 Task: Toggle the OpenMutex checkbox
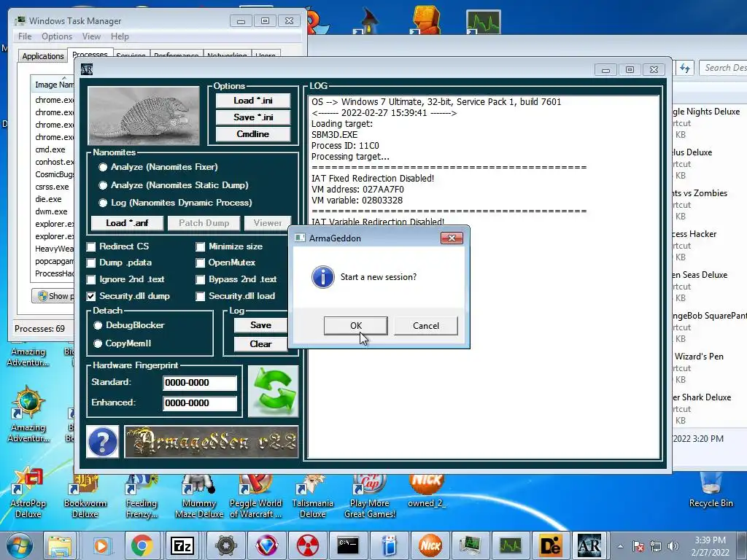pyautogui.click(x=200, y=262)
